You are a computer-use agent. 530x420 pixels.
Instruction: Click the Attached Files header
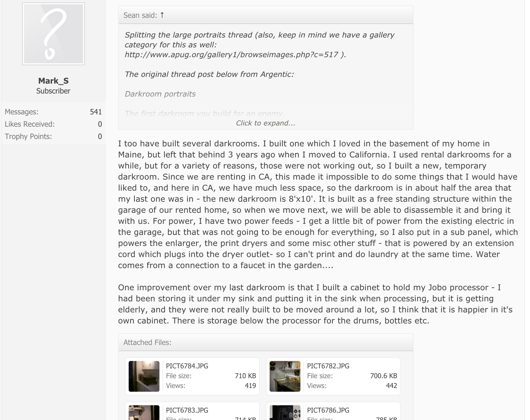click(147, 343)
